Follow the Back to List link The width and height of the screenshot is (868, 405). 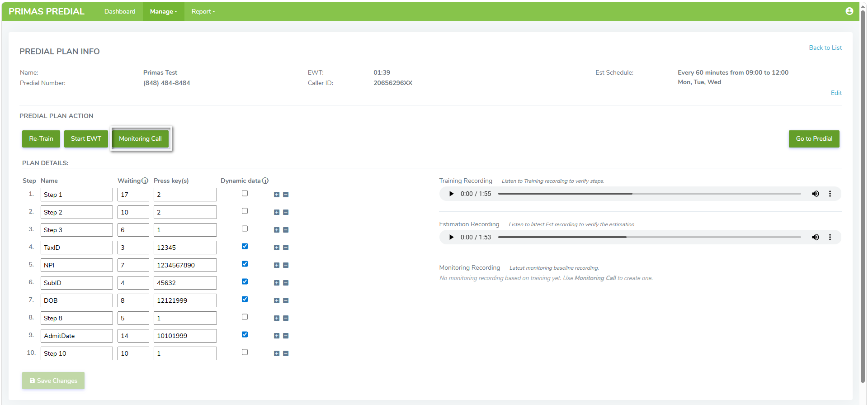coord(825,48)
